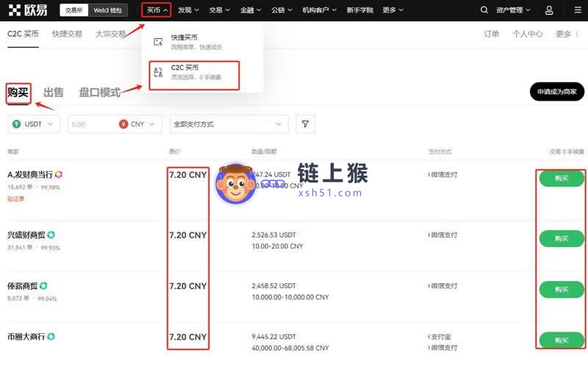
Task: Expand the 买币 top menu
Action: click(x=157, y=10)
